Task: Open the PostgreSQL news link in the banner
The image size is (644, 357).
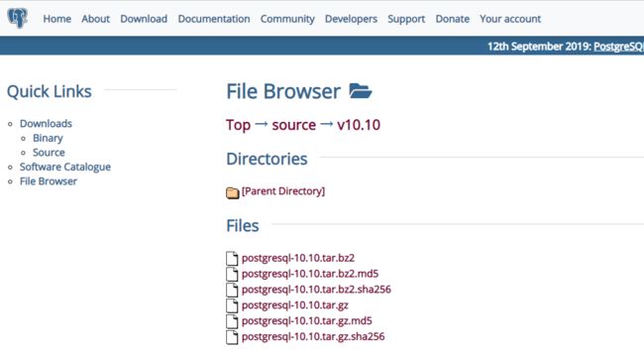Action: point(618,47)
